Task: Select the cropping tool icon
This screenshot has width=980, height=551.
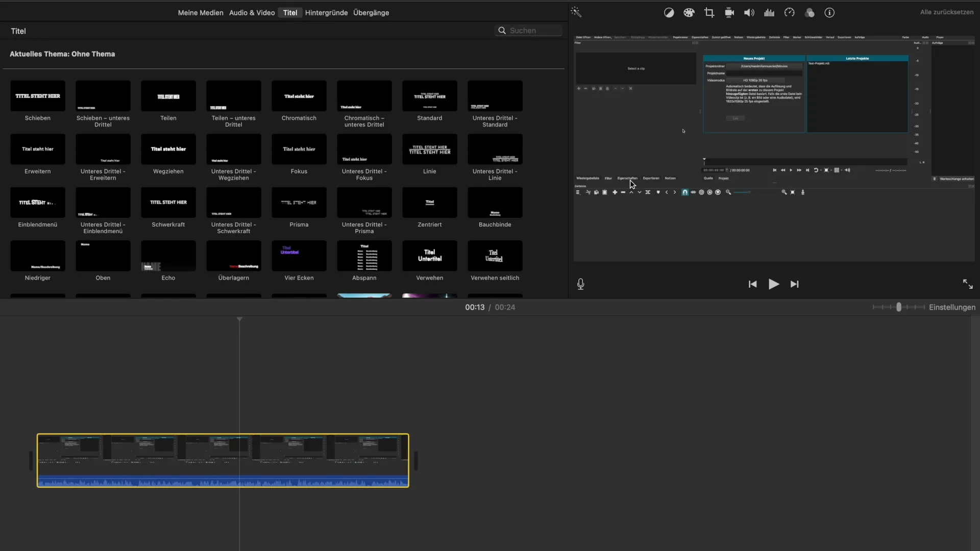Action: 709,13
